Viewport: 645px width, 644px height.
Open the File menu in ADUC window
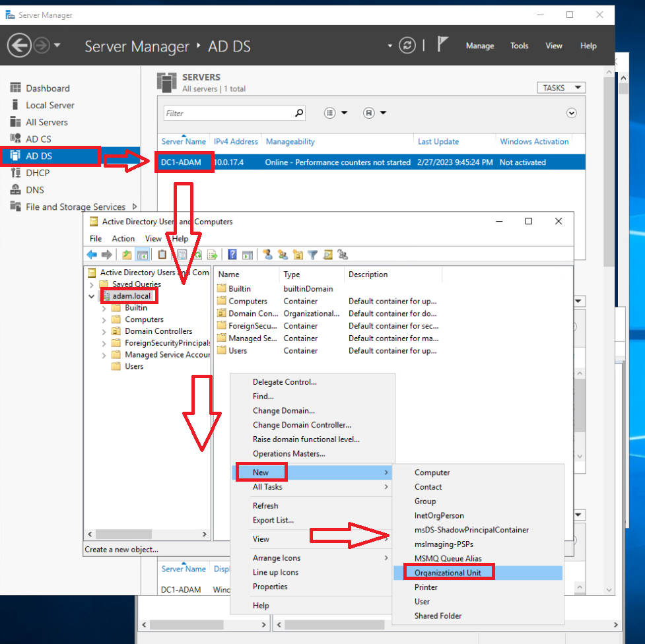pyautogui.click(x=96, y=238)
